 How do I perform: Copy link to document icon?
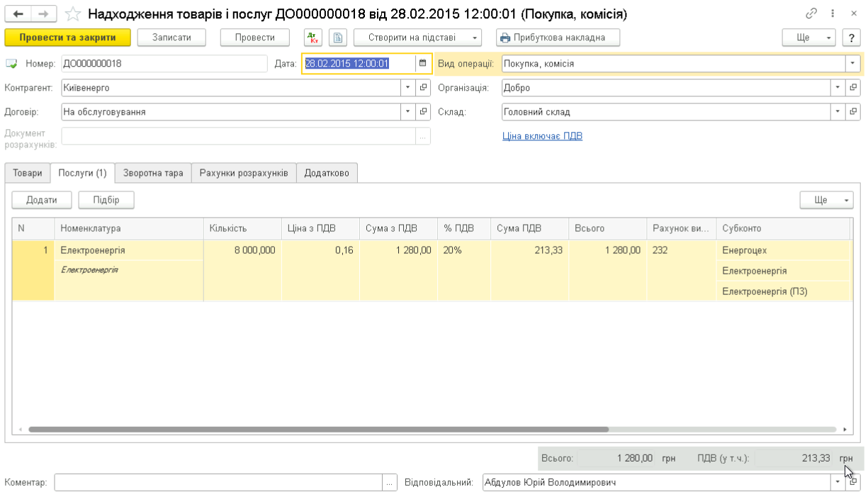click(811, 14)
